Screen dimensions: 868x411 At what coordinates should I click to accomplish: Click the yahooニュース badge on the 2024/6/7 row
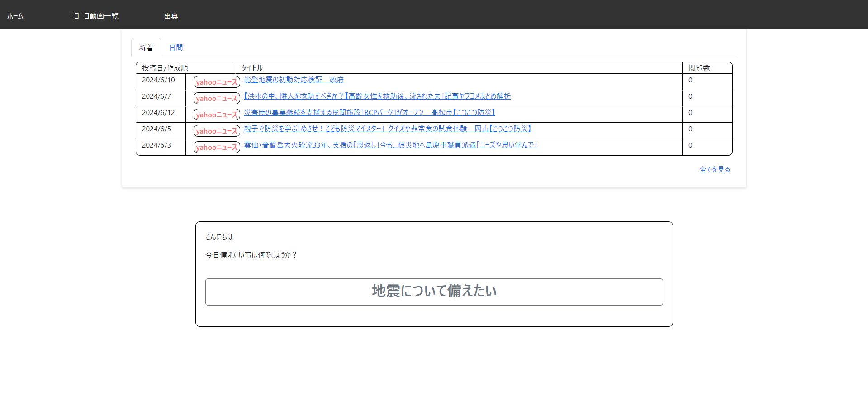216,98
